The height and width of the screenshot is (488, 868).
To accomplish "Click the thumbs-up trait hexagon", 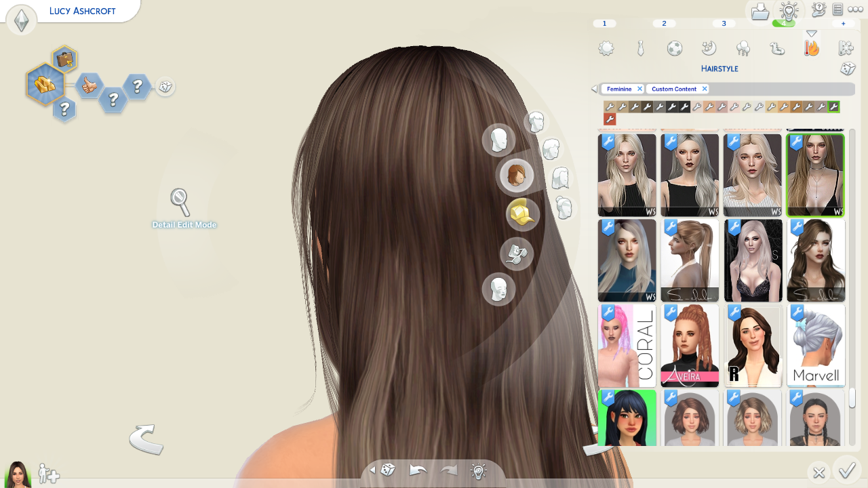I will click(x=89, y=85).
